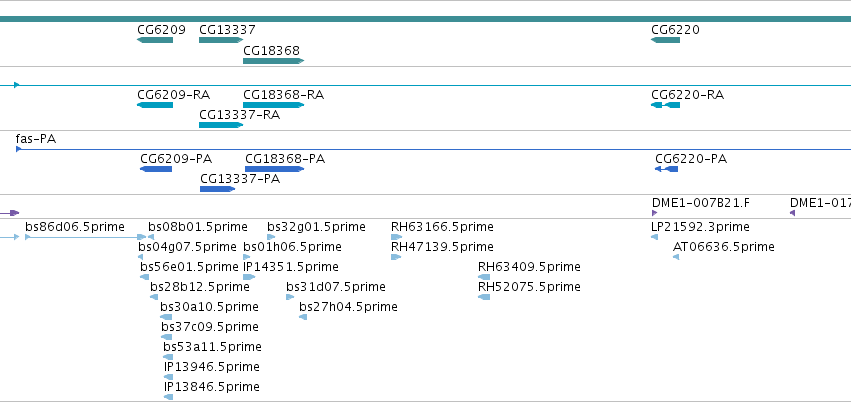Viewport: 851px width, 402px height.
Task: Select the IP13946.5prime EST arrow
Action: 169,378
